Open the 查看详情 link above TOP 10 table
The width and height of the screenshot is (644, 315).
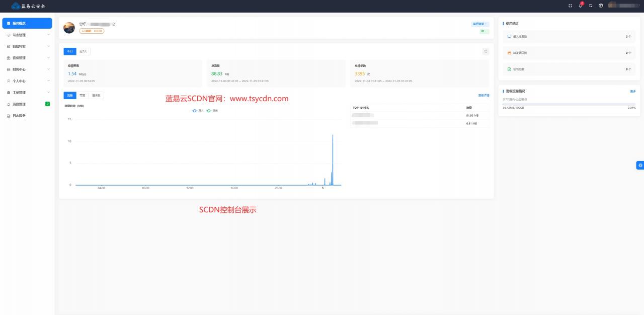484,95
